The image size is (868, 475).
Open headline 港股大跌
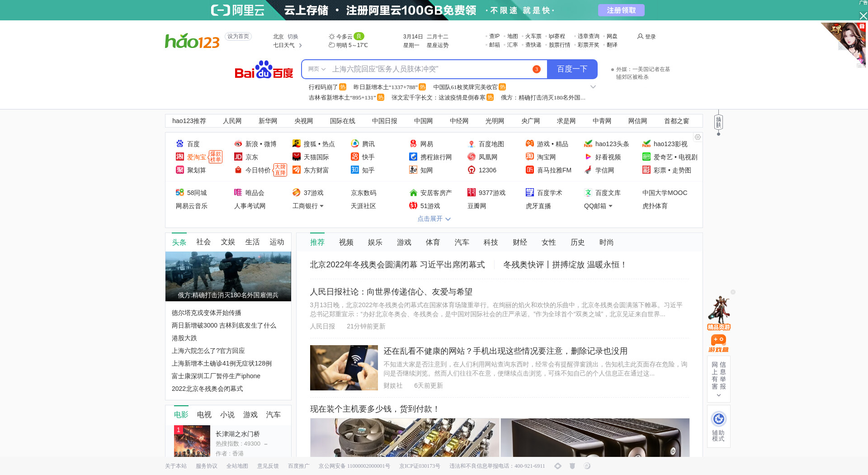coord(184,338)
